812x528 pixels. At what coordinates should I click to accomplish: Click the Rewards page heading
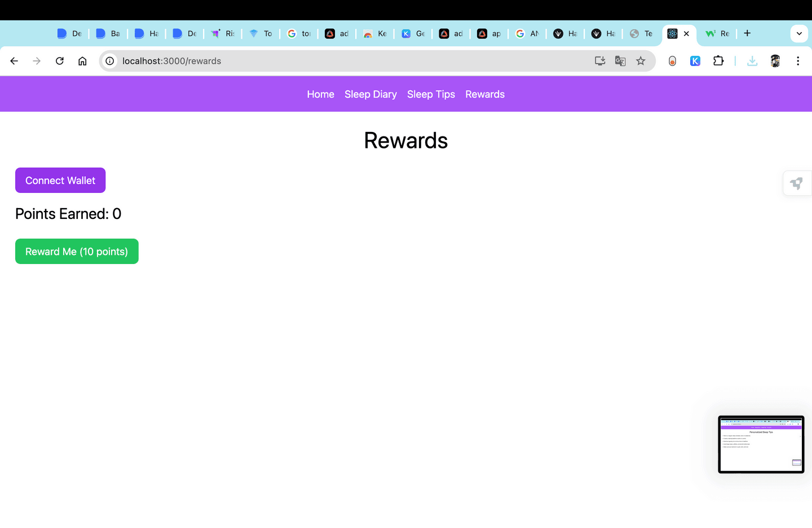[x=406, y=140]
